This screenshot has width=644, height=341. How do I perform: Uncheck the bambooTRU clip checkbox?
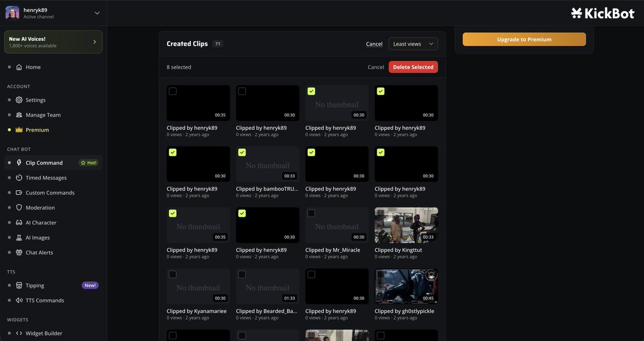pos(242,153)
